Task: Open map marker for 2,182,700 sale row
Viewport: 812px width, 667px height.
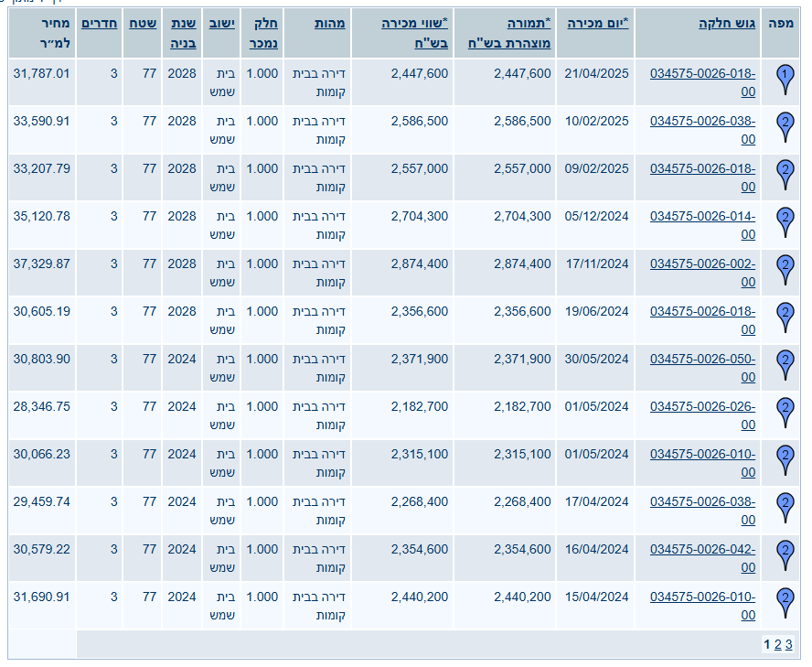Action: coord(785,411)
